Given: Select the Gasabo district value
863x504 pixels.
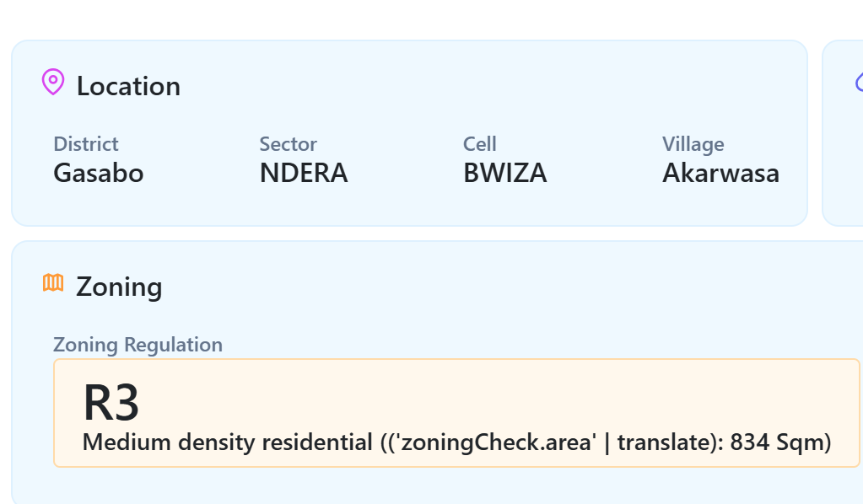Looking at the screenshot, I should click(x=99, y=173).
